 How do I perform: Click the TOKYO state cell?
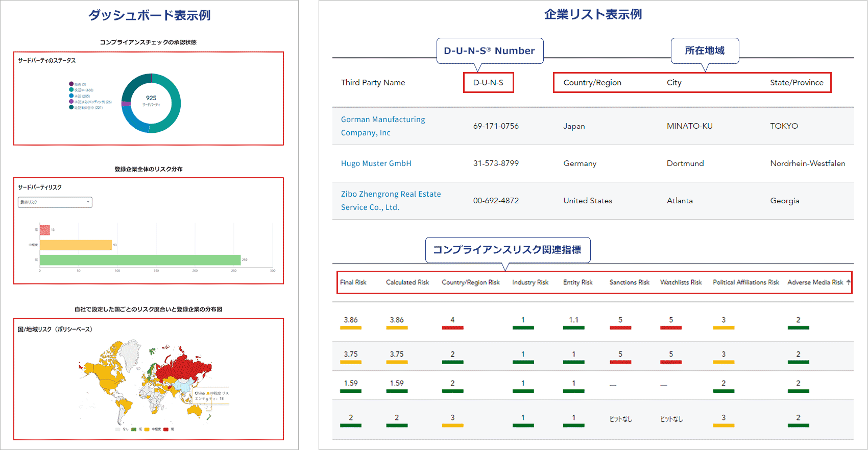(784, 126)
